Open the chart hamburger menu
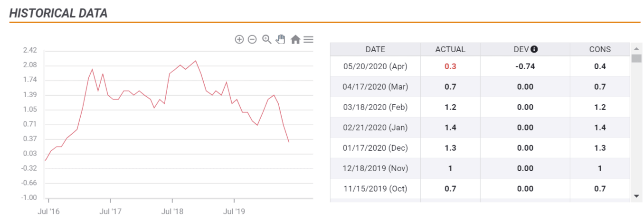 tap(308, 39)
